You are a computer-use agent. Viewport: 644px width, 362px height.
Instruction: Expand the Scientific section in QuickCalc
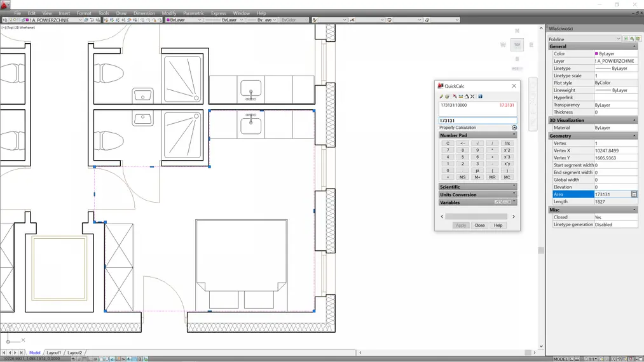pos(514,186)
